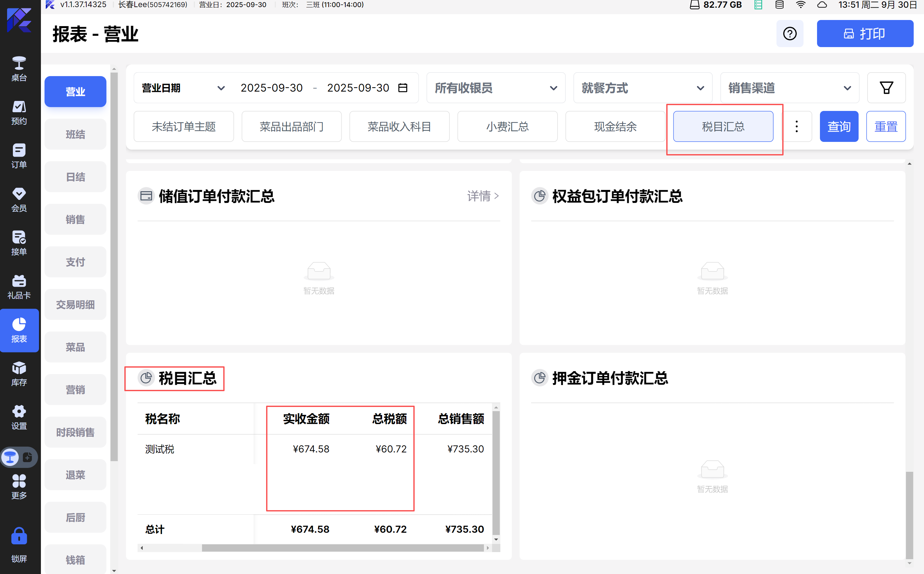
Task: Toggle the 税目汇总 filter chip
Action: coord(723,126)
